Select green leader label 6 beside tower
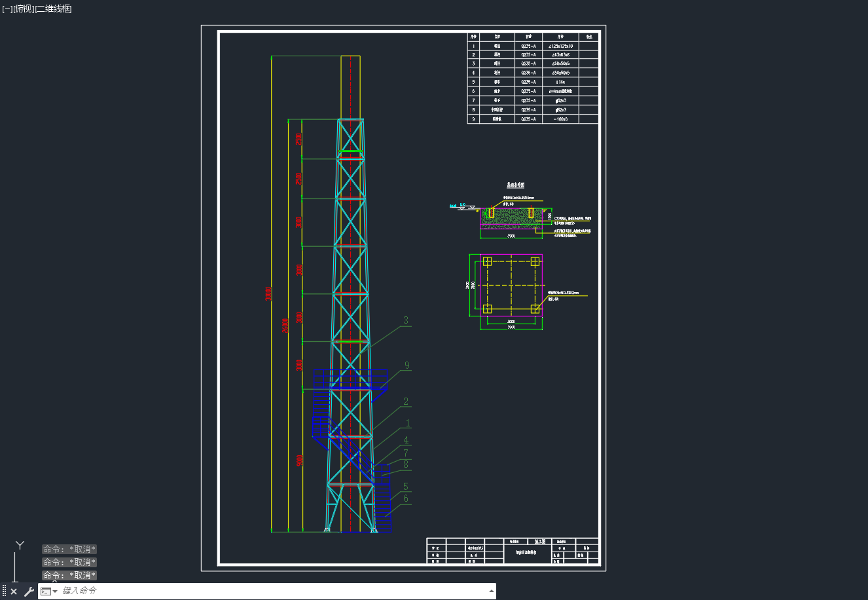The image size is (868, 600). click(x=406, y=498)
